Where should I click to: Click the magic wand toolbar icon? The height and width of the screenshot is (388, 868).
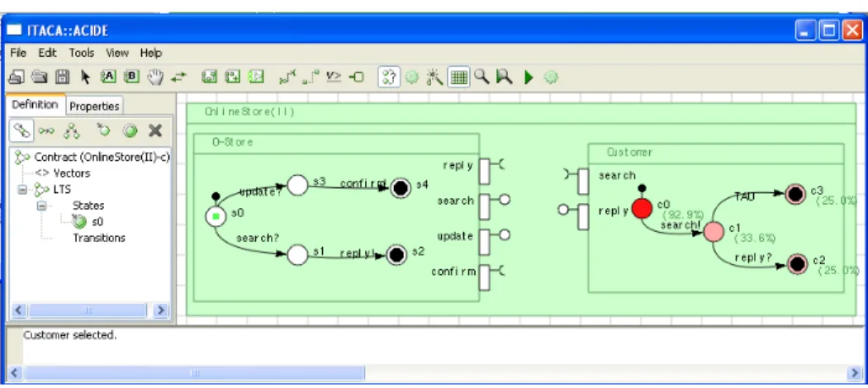pyautogui.click(x=434, y=77)
